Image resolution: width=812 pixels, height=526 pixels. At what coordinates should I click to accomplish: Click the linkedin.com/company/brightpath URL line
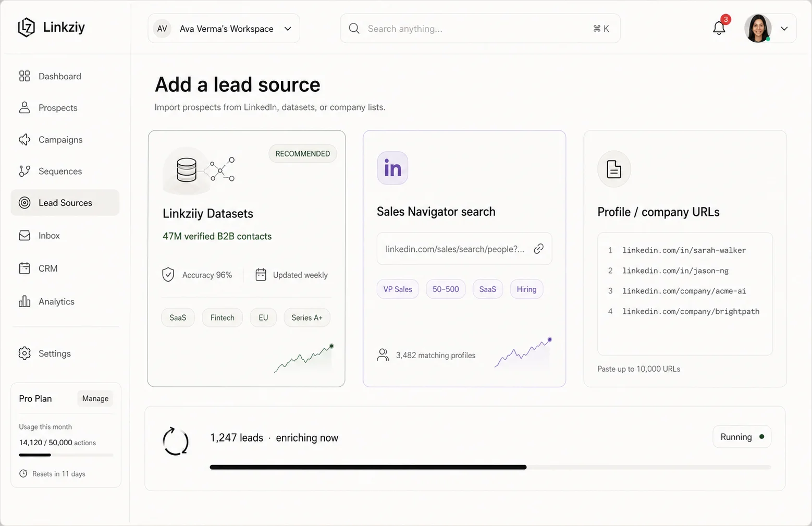pos(691,311)
